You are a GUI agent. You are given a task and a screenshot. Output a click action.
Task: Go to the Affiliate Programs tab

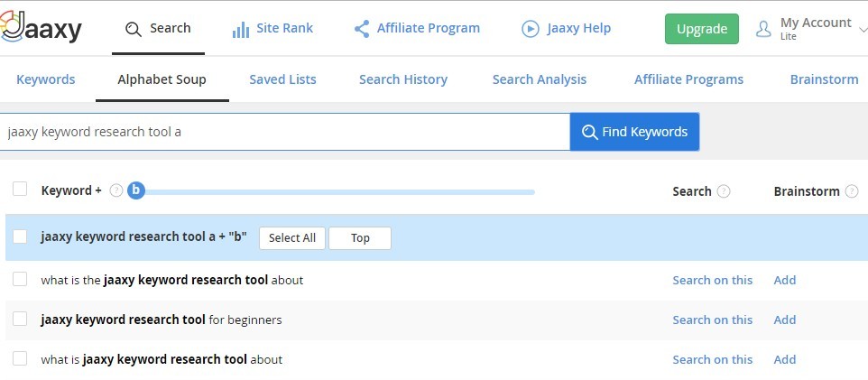pyautogui.click(x=688, y=79)
